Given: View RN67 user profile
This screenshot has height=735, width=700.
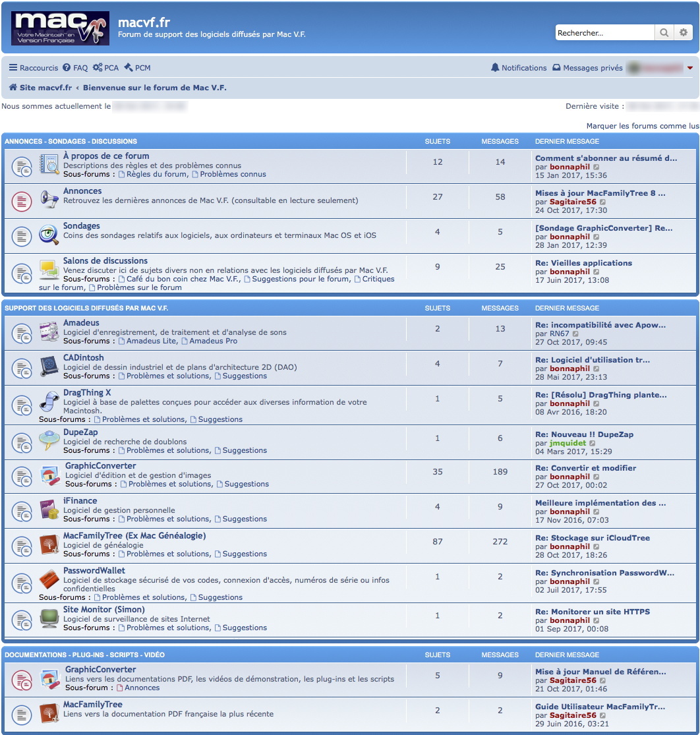Looking at the screenshot, I should pos(559,334).
